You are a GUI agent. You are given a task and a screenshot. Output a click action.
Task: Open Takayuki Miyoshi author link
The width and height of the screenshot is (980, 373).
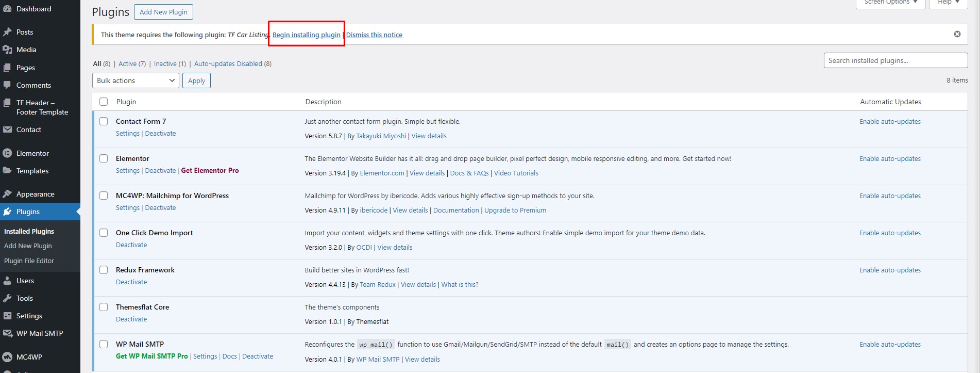click(381, 136)
